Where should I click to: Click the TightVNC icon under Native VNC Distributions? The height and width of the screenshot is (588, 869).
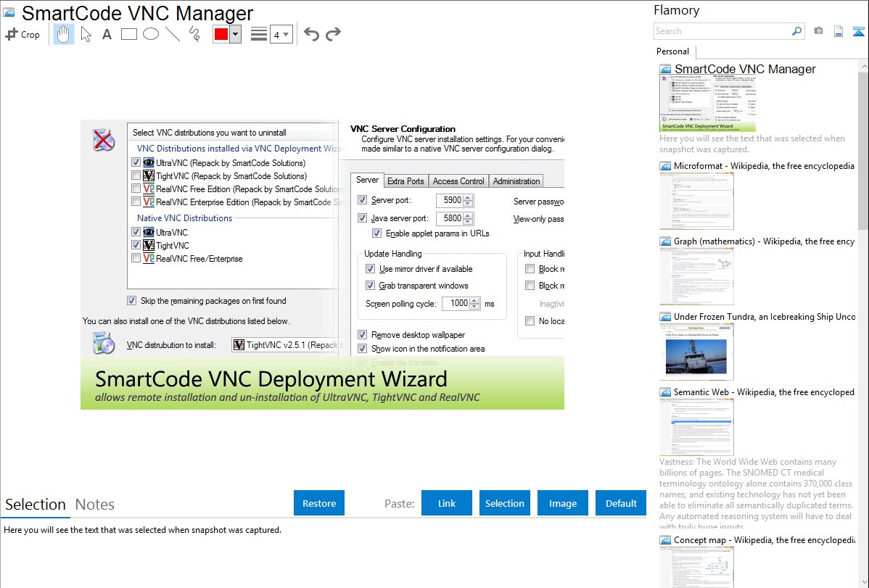(x=149, y=246)
